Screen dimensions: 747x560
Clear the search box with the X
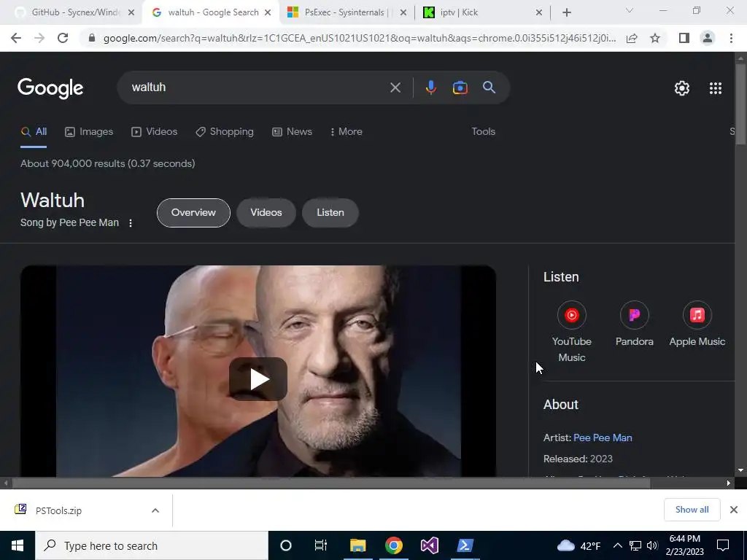395,87
